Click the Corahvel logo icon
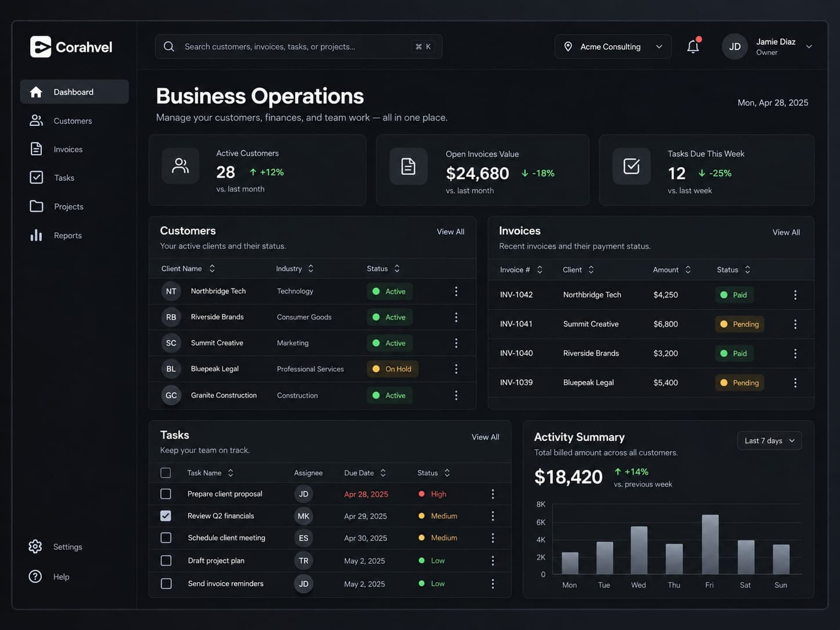 click(x=41, y=47)
